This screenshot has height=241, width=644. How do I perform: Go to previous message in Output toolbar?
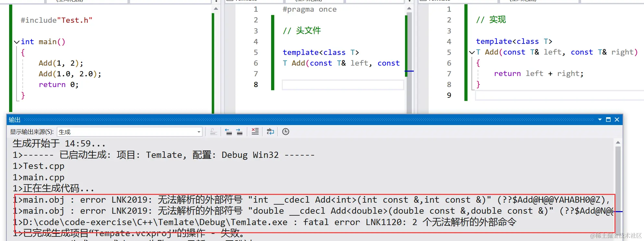coord(229,132)
